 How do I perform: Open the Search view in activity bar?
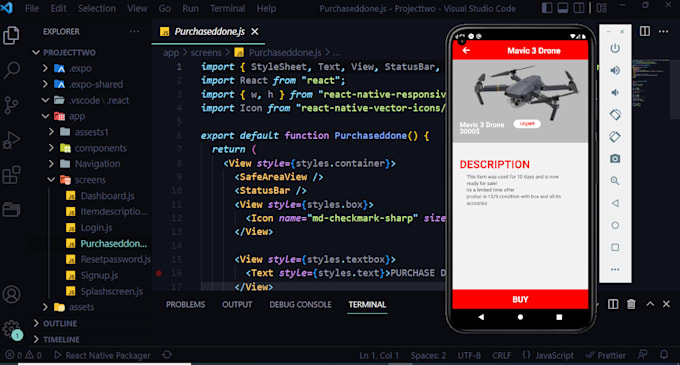click(x=11, y=70)
